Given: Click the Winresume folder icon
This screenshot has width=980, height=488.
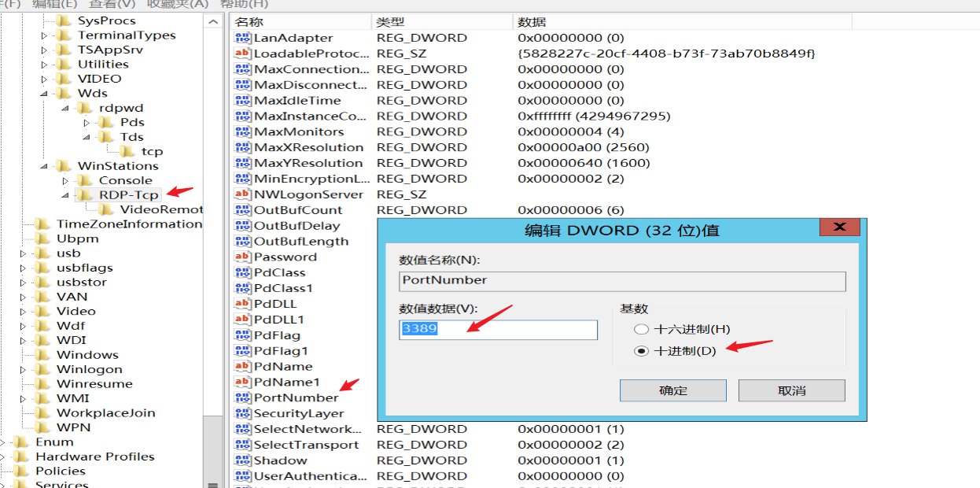Looking at the screenshot, I should (43, 384).
